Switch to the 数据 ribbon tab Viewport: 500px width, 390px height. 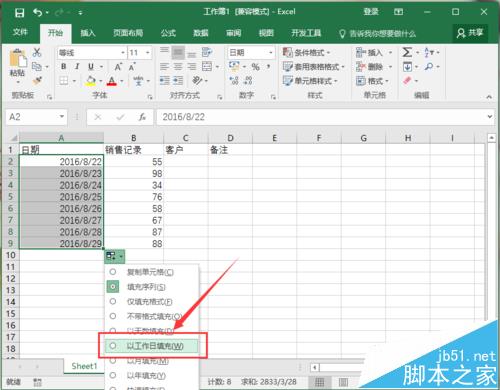click(x=201, y=33)
